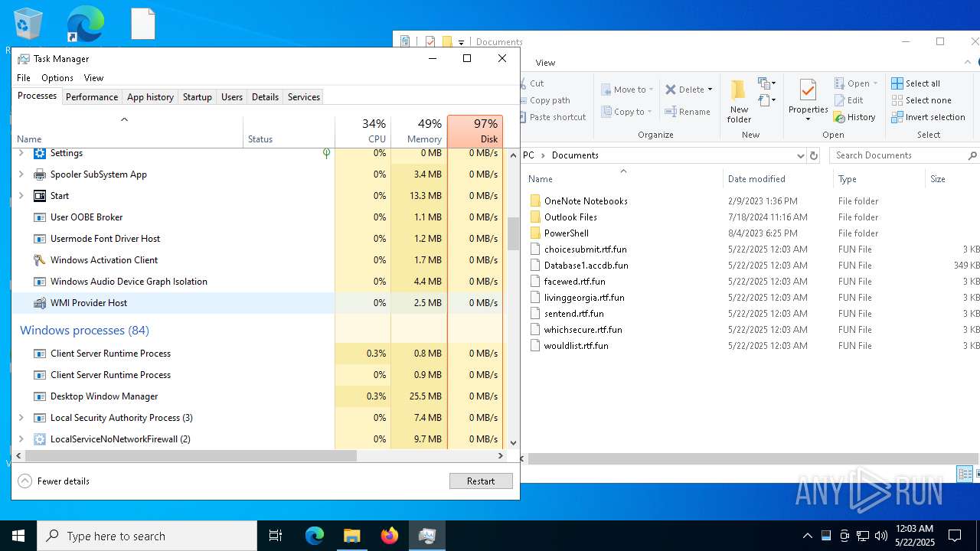
Task: Open the Recycle Bin desktop icon
Action: pos(28,24)
